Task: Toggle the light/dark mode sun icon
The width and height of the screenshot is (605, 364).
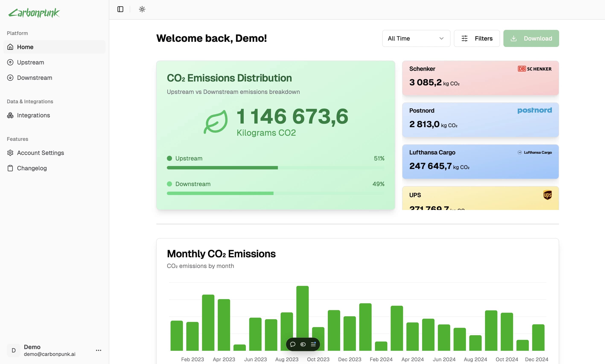Action: [142, 10]
